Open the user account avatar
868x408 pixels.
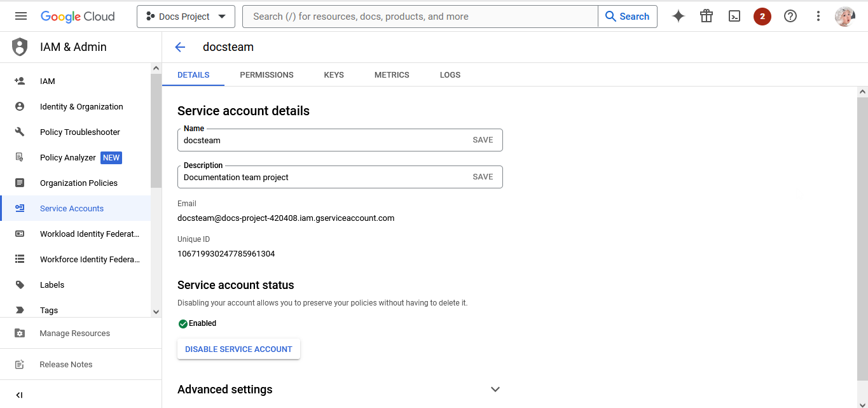(845, 17)
